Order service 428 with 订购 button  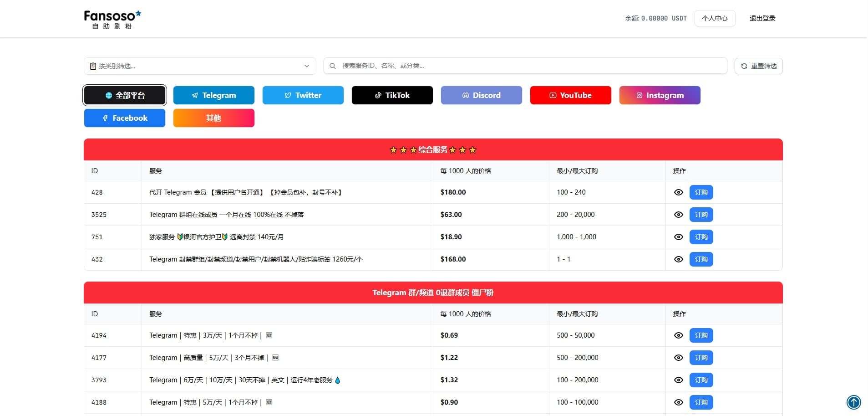coord(701,192)
